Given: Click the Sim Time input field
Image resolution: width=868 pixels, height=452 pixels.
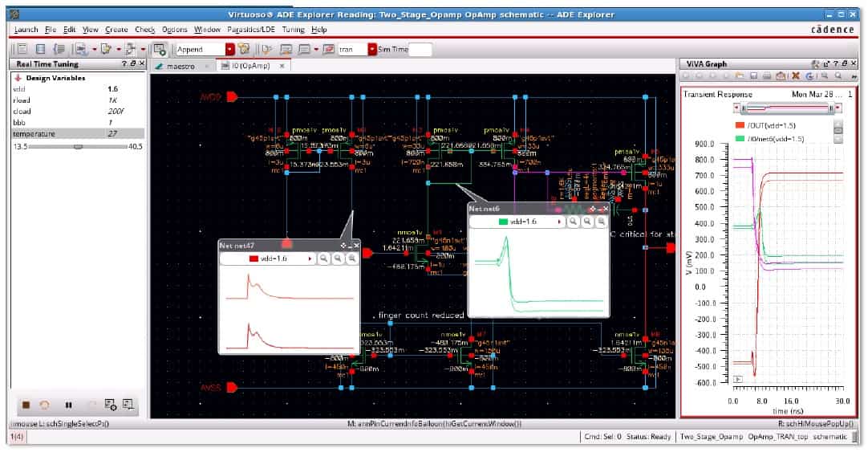Looking at the screenshot, I should coord(420,49).
